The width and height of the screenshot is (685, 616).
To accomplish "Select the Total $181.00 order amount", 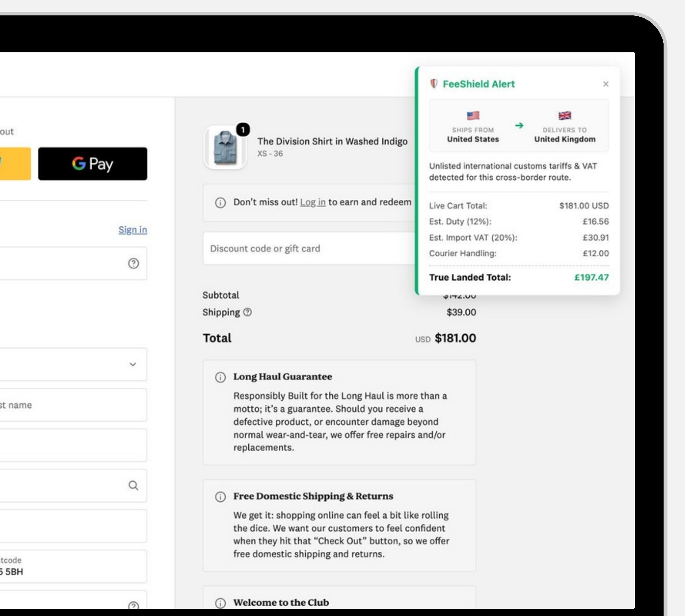I will tap(455, 338).
